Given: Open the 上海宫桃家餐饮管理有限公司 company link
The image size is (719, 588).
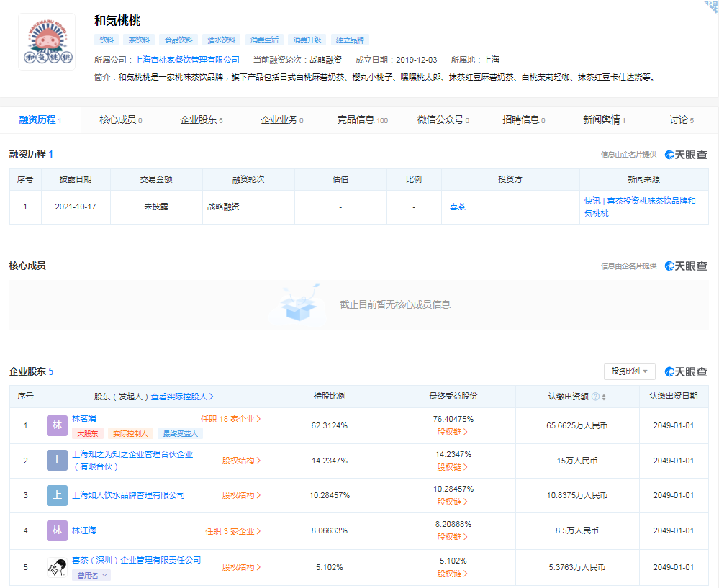Looking at the screenshot, I should (x=187, y=60).
